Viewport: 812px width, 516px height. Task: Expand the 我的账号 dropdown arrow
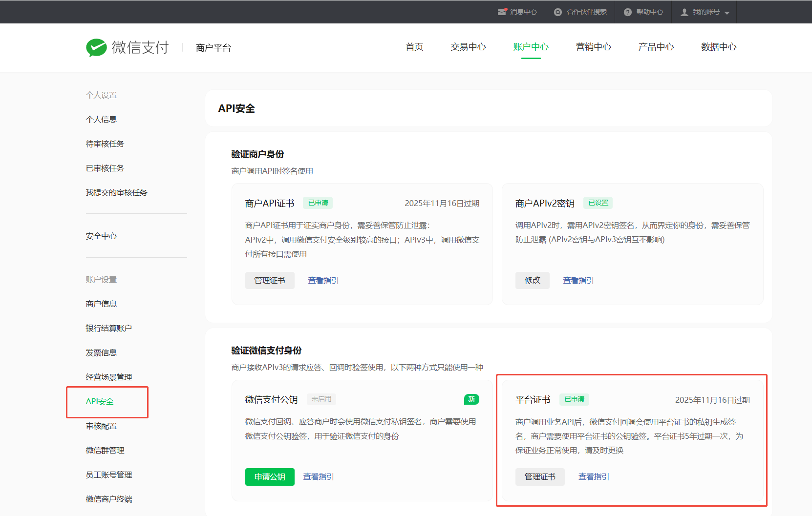[727, 13]
